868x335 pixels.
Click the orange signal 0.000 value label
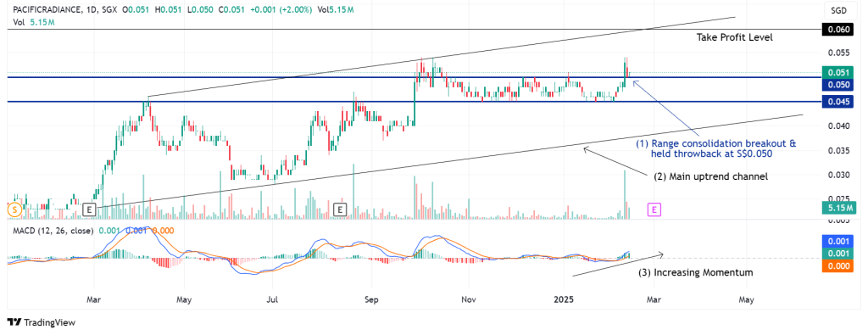point(840,265)
